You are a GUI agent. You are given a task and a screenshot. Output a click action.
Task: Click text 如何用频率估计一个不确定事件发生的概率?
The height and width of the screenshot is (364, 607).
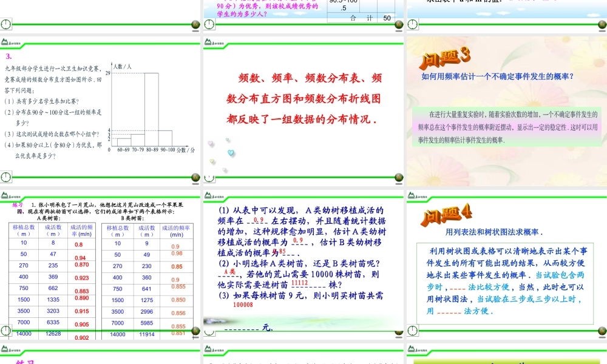coord(498,76)
